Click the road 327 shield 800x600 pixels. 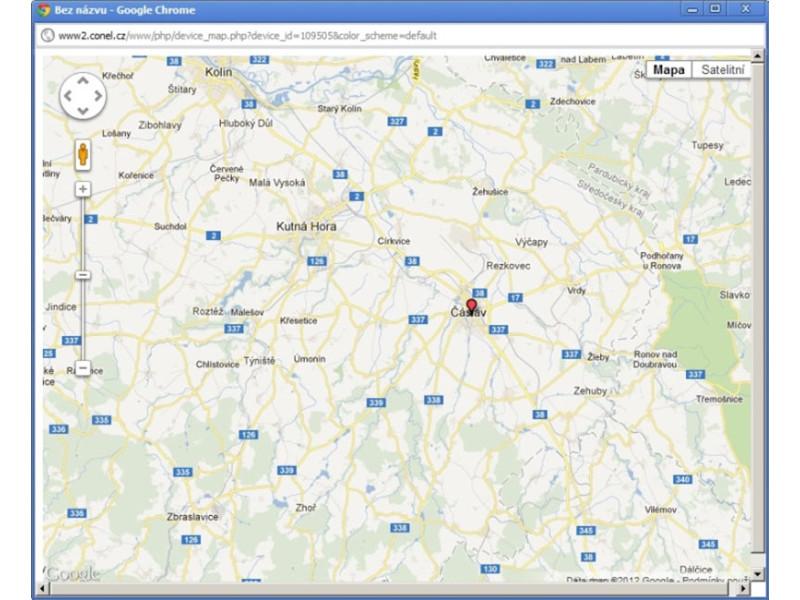pyautogui.click(x=397, y=121)
